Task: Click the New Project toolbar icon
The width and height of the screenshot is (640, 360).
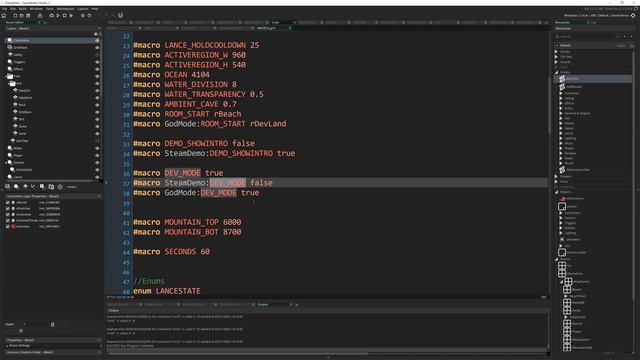Action: [15, 16]
